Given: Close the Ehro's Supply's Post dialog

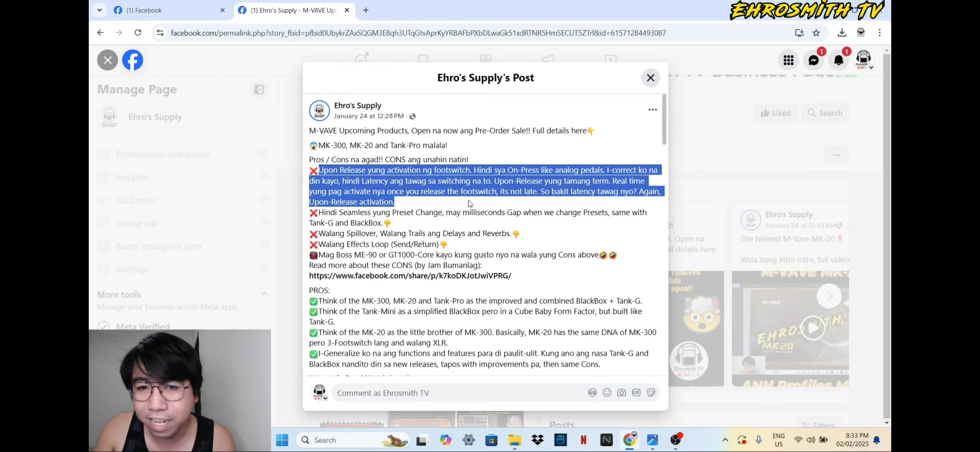Looking at the screenshot, I should [650, 78].
